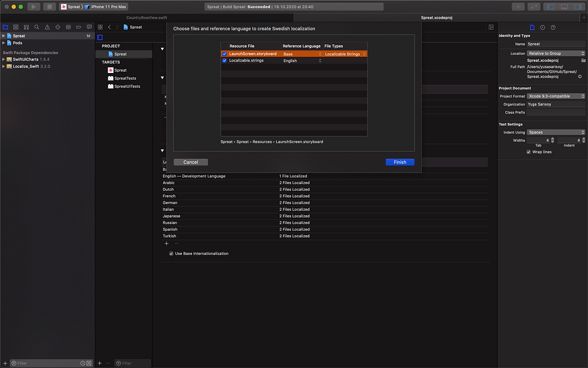Image resolution: width=588 pixels, height=368 pixels.
Task: Select the Spreat project under PROJECT
Action: click(x=123, y=54)
